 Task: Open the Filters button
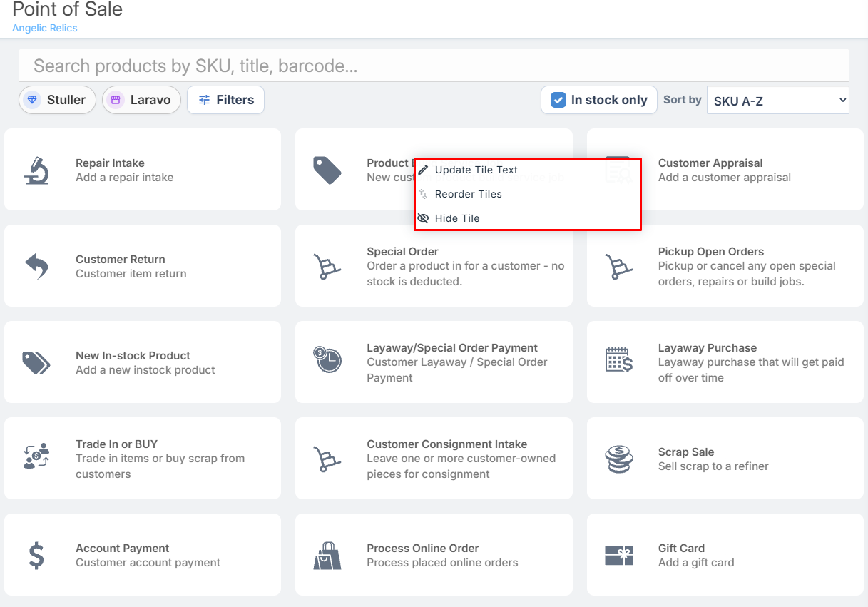pyautogui.click(x=225, y=100)
